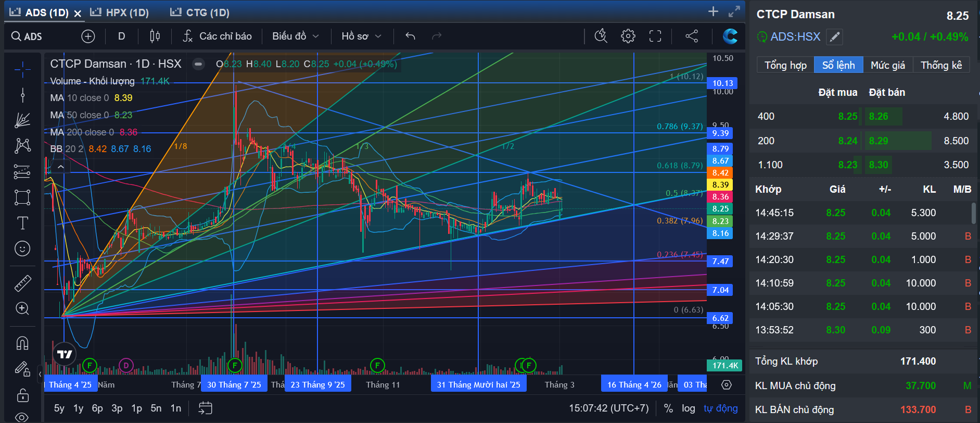Click the ADS symbol search
Screen dimensions: 980x423
pos(27,36)
